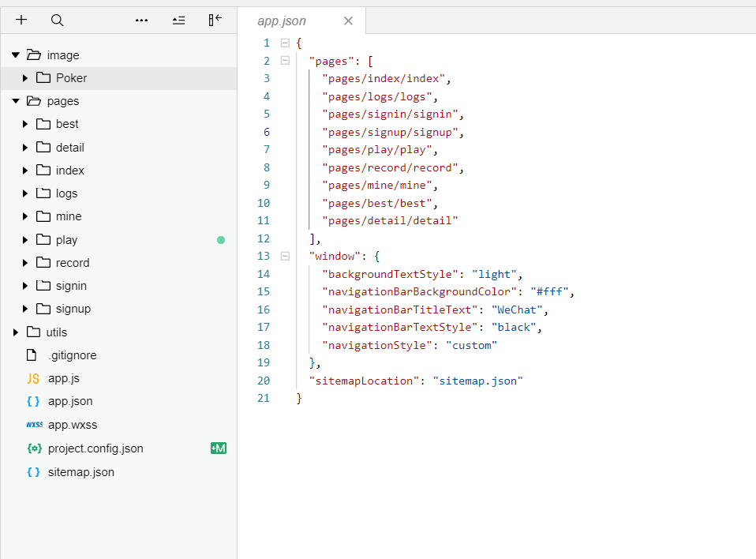
Task: Click the image open-folder icon
Action: point(34,54)
